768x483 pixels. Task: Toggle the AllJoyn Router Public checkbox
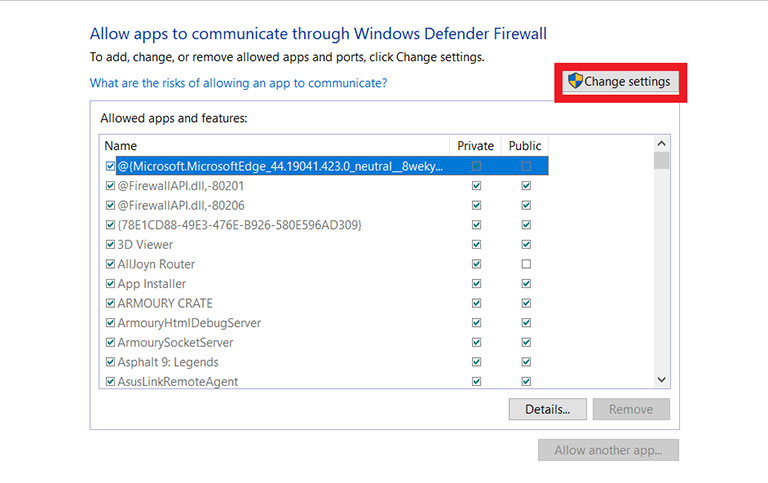[x=526, y=264]
